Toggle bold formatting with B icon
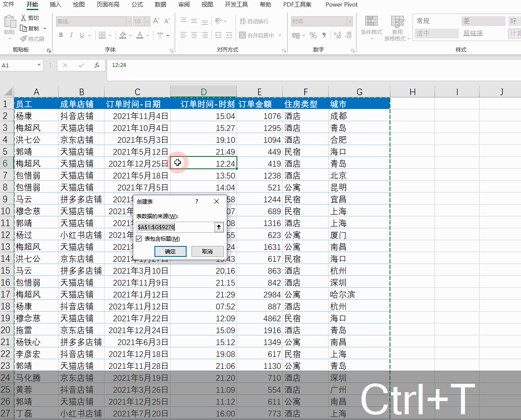 [61, 35]
